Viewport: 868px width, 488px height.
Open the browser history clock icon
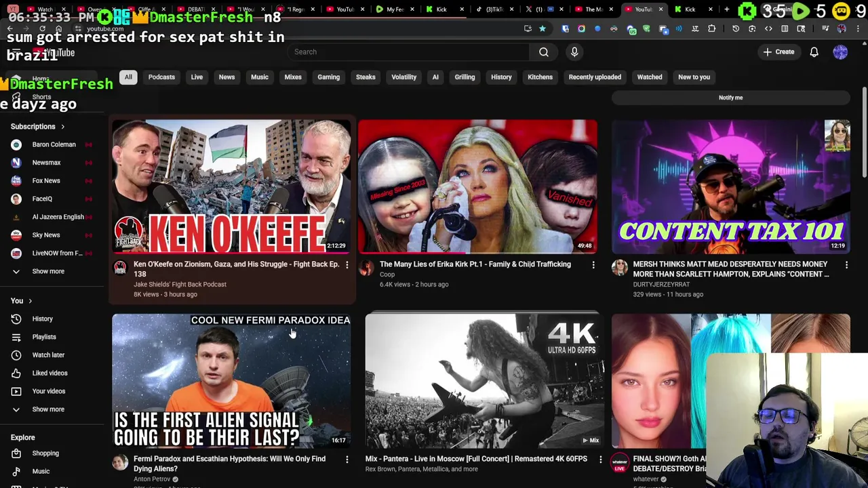[x=736, y=28]
